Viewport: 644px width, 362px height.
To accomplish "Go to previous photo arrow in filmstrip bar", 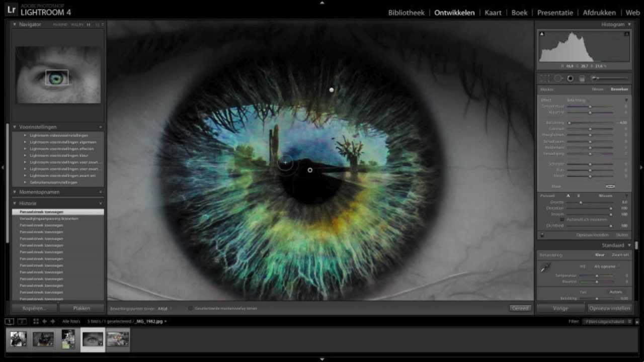I will coord(45,321).
